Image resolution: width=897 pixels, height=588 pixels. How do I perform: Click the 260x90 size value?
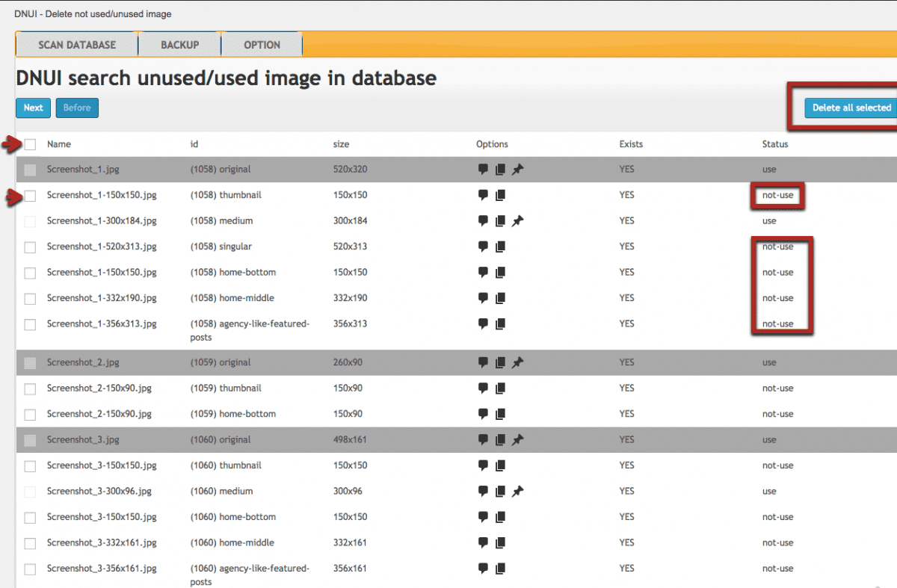[x=348, y=362]
